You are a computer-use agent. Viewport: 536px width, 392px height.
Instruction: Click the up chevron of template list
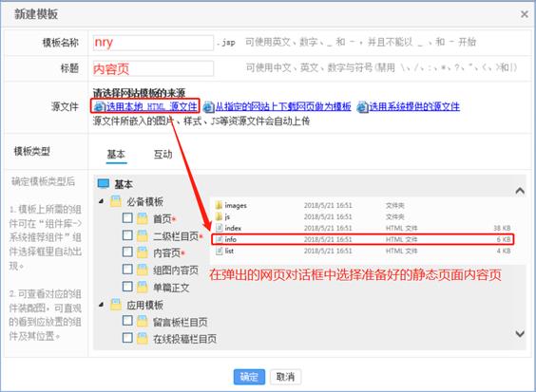[x=520, y=191]
